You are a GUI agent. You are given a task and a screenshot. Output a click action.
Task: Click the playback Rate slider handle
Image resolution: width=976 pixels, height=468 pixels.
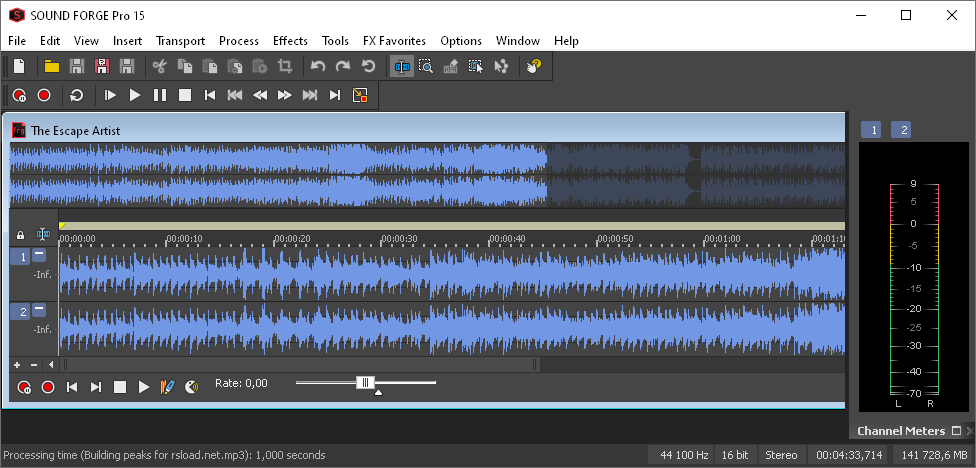(x=365, y=382)
